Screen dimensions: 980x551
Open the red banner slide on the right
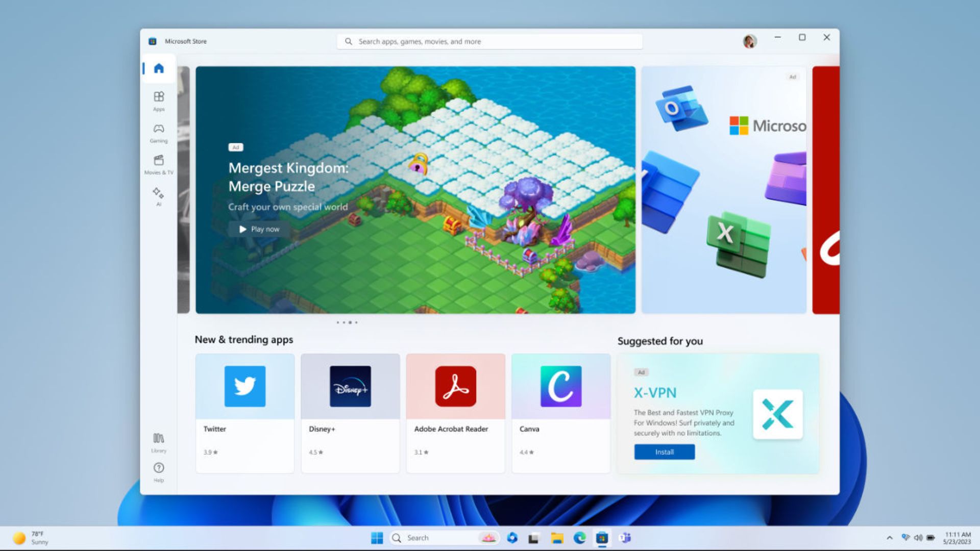[826, 190]
